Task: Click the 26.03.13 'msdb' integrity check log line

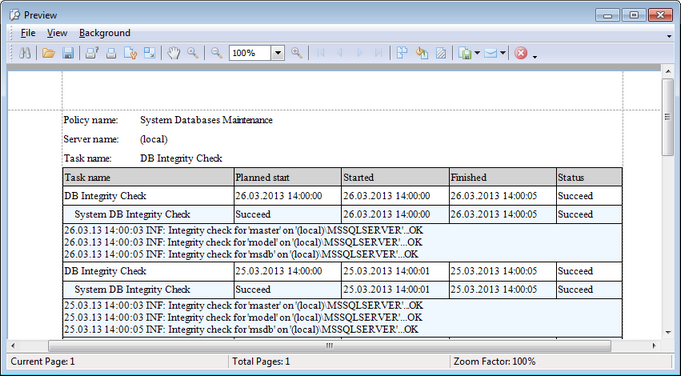Action: [241, 254]
